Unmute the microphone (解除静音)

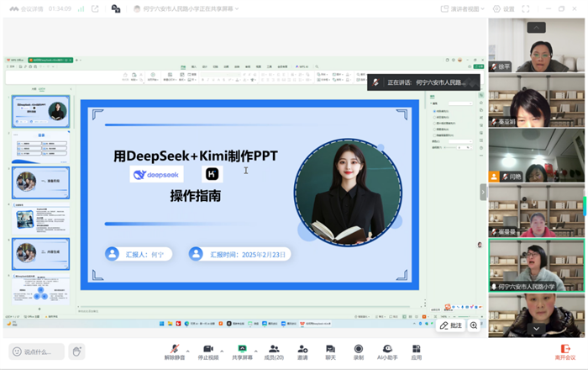point(175,351)
